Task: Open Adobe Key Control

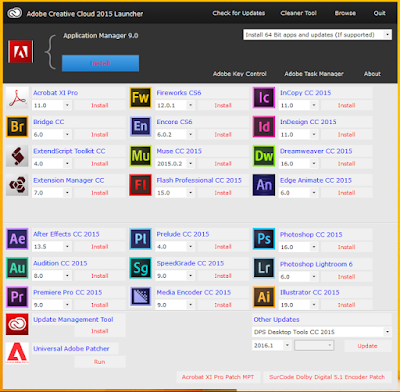Action: (240, 74)
